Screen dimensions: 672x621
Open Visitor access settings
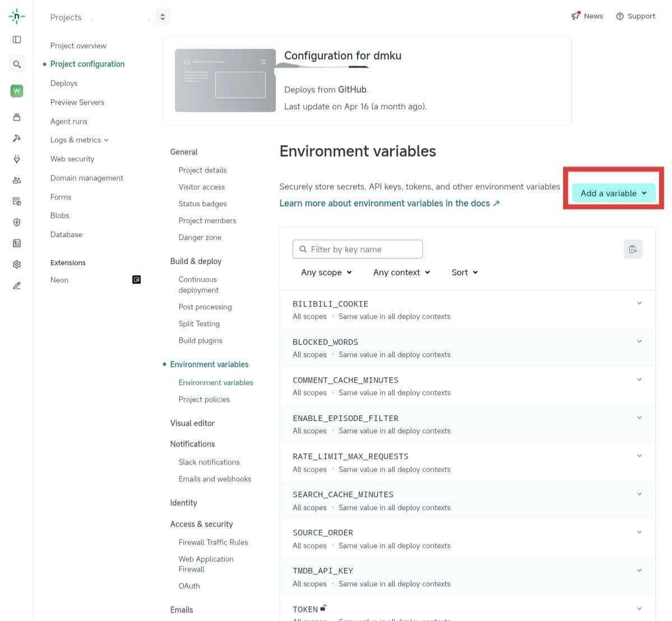pos(201,187)
